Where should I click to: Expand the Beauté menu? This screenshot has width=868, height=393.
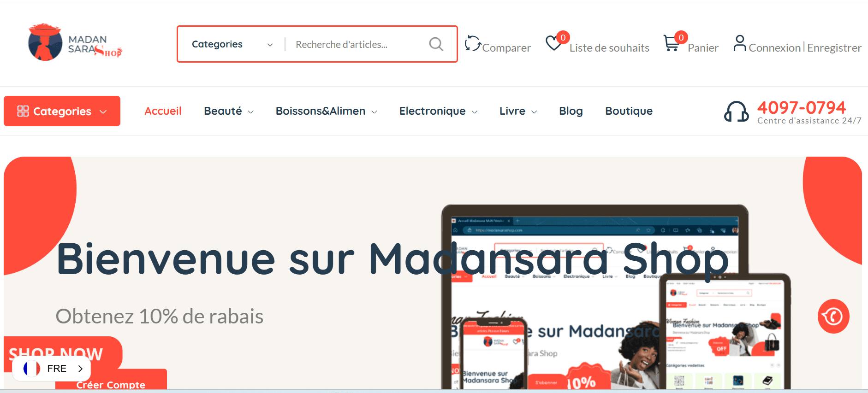(229, 111)
